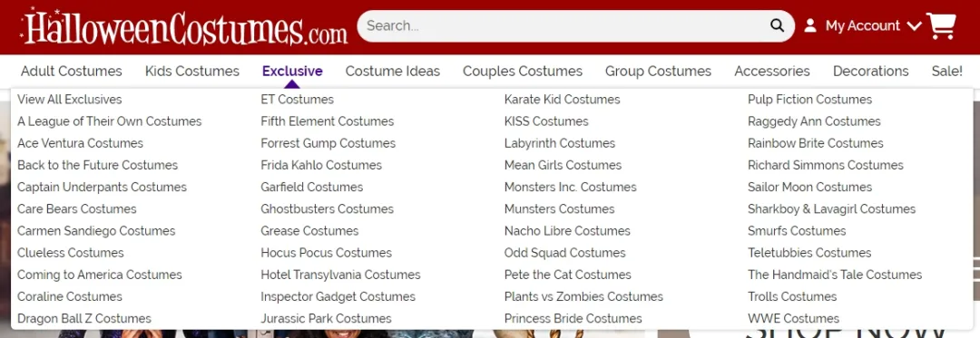Open Sailor Moon Costumes
Viewport: 980px width, 338px height.
pos(809,187)
